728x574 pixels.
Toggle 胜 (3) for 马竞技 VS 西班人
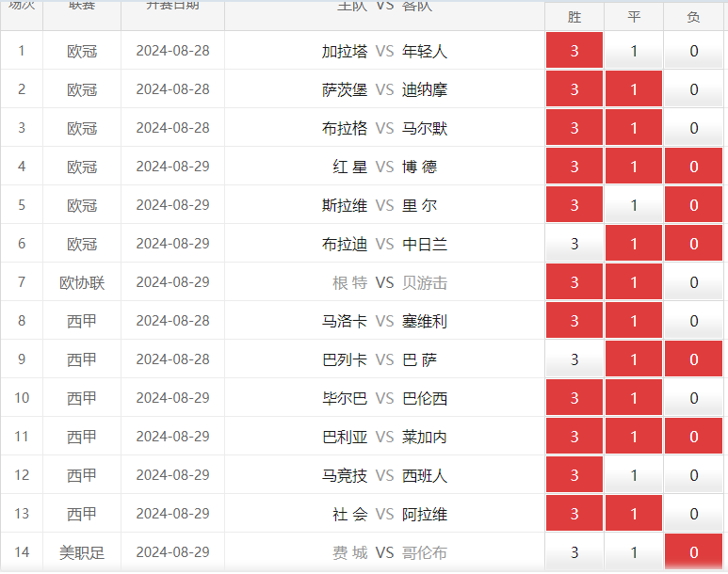(x=574, y=473)
